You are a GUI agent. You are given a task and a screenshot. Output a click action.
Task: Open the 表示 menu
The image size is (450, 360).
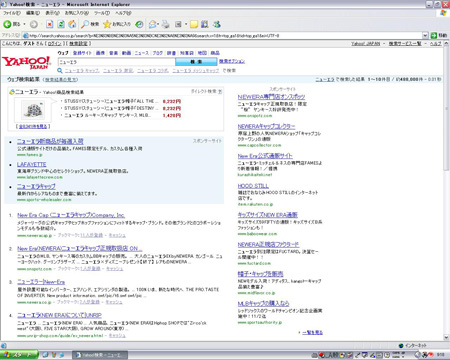pos(52,13)
